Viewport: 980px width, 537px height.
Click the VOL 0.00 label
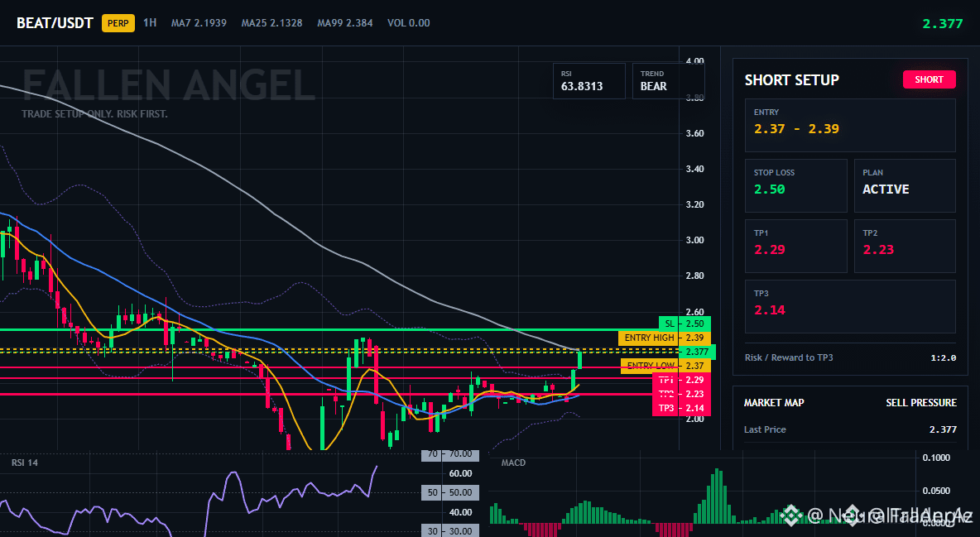point(409,23)
